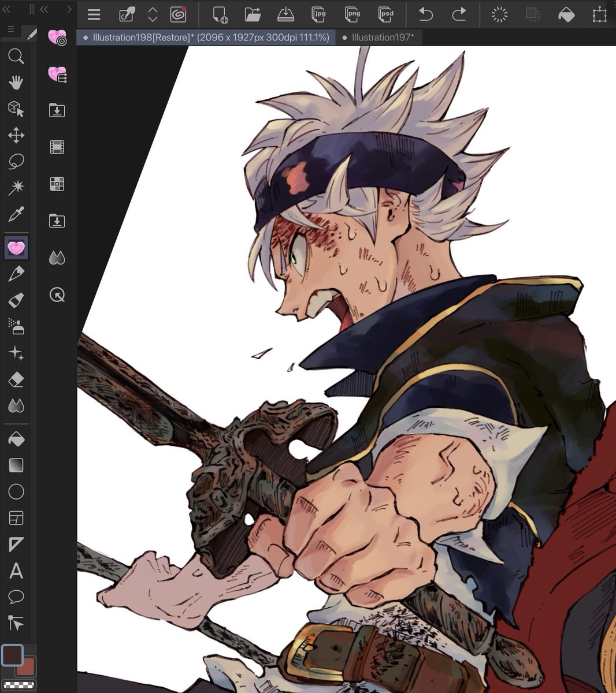Click the Clear dotted circle icon
Image resolution: width=616 pixels, height=693 pixels.
point(499,15)
